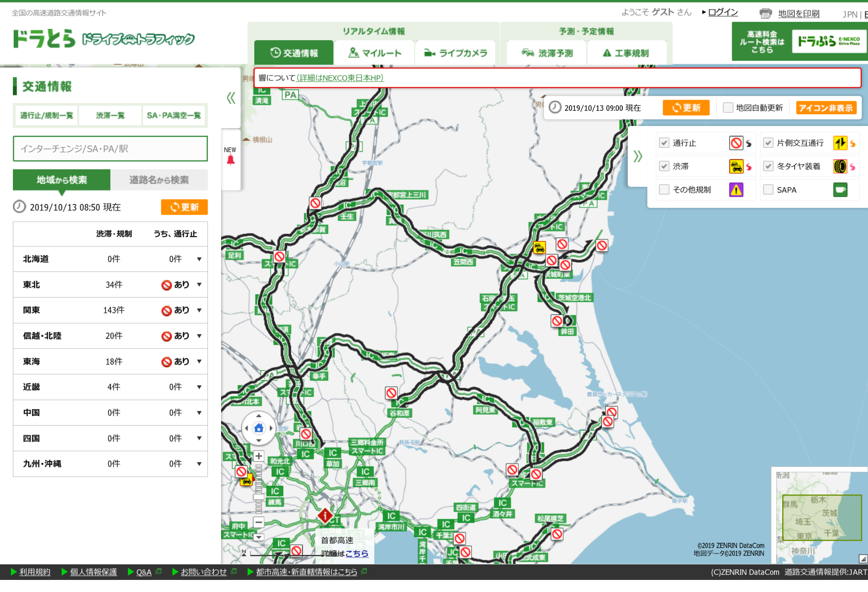The image size is (868, 592).
Task: Click the congestion car marker near 茨城町
Action: [x=540, y=248]
